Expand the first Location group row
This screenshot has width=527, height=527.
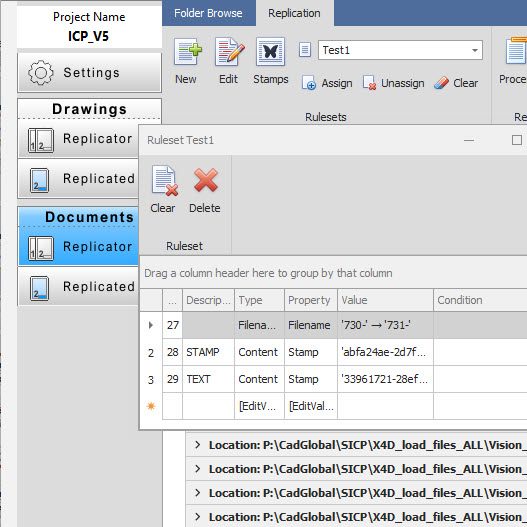[x=198, y=445]
